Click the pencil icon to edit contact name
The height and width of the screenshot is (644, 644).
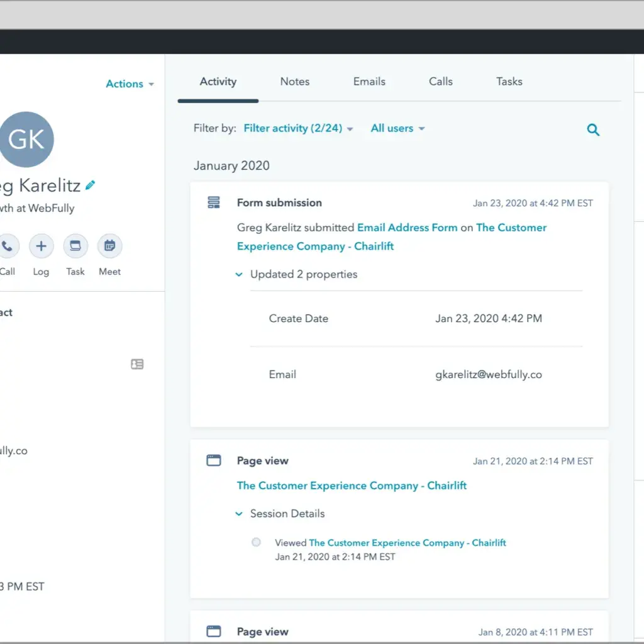pos(91,186)
